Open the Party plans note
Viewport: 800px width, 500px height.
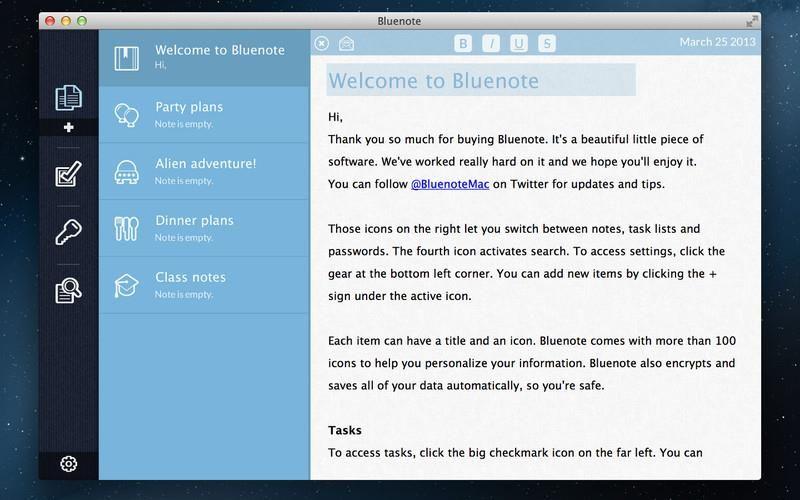pyautogui.click(x=204, y=115)
